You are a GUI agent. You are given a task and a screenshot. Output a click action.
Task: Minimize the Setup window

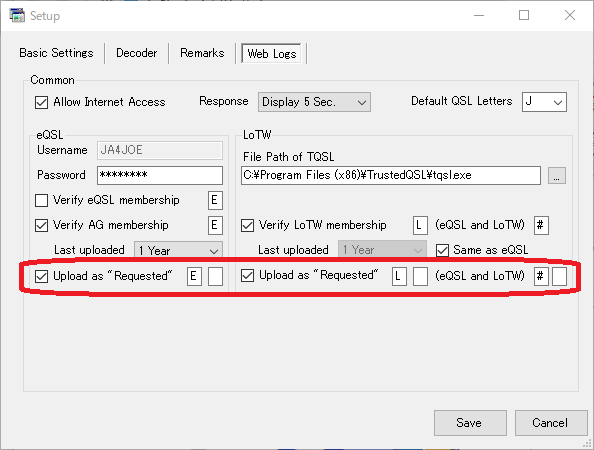[479, 16]
